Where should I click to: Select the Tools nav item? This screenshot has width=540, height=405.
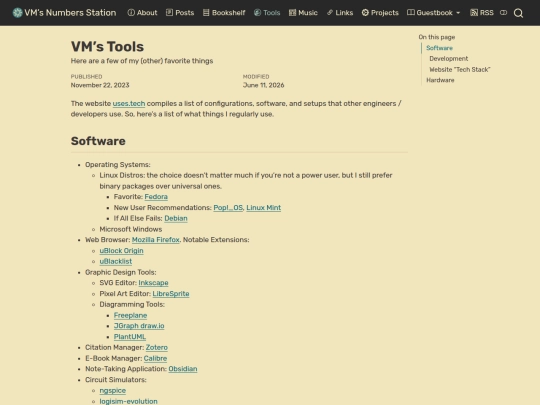tap(267, 13)
